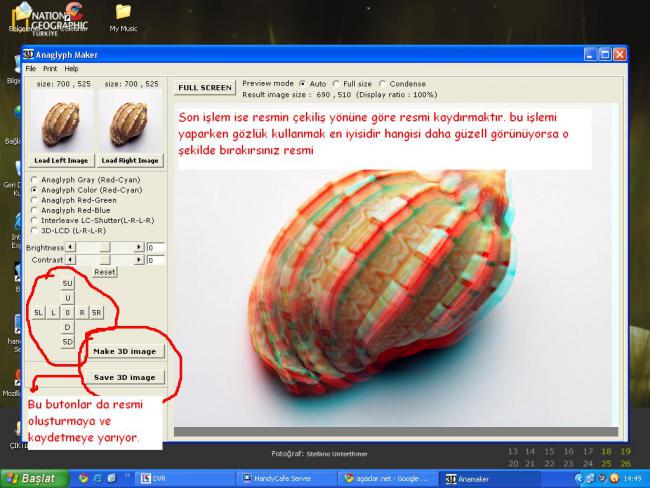Launch Chrome from quick launch
The height and width of the screenshot is (488, 650).
click(x=83, y=478)
